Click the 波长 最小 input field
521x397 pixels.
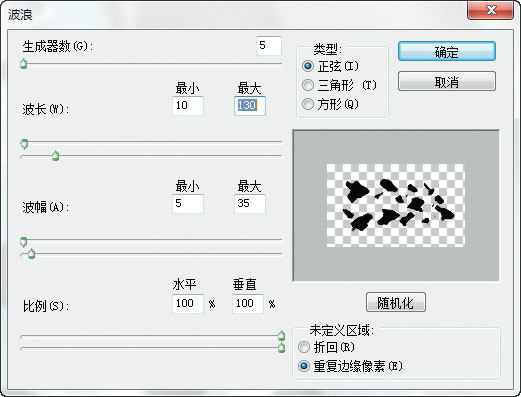coord(188,106)
